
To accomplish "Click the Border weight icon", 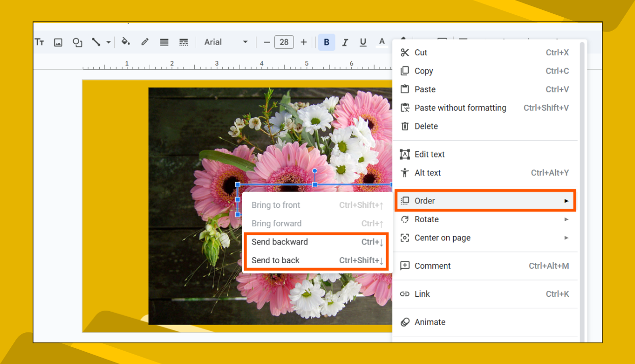I will point(164,42).
